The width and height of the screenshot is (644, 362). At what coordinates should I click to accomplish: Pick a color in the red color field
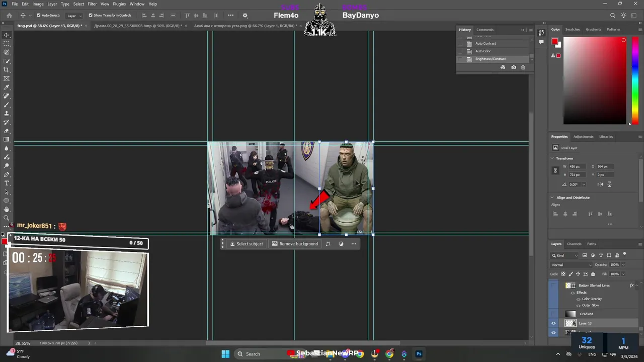point(595,80)
